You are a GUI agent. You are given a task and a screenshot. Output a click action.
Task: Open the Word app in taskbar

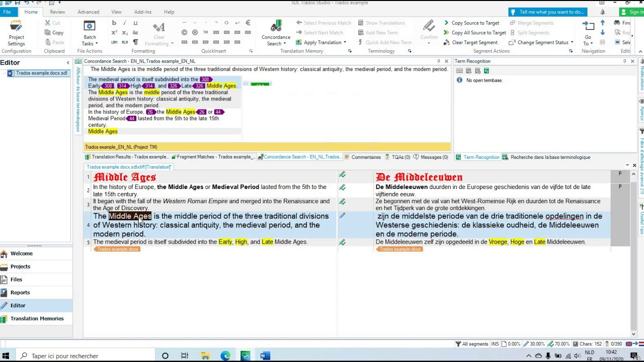pyautogui.click(x=265, y=356)
